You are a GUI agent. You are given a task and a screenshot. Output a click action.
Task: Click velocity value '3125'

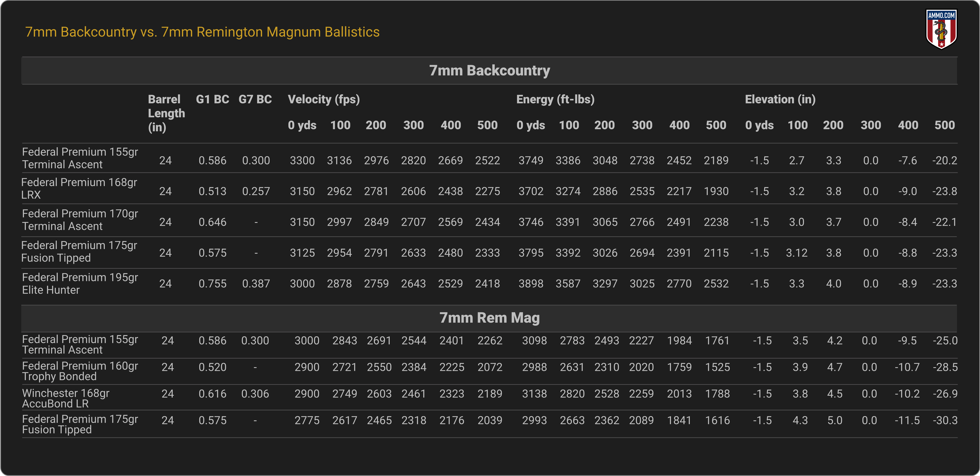(x=302, y=253)
